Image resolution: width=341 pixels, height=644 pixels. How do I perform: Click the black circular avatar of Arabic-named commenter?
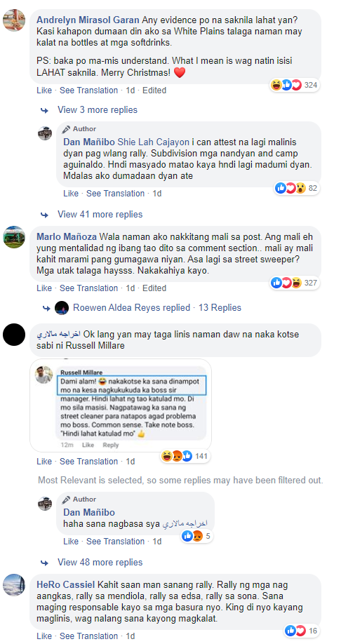coord(14,335)
